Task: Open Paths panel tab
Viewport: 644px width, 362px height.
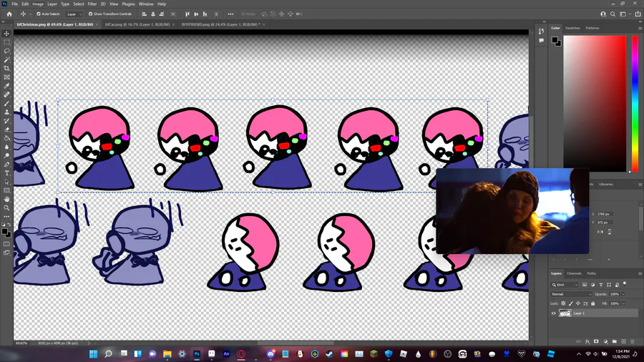Action: coord(592,273)
